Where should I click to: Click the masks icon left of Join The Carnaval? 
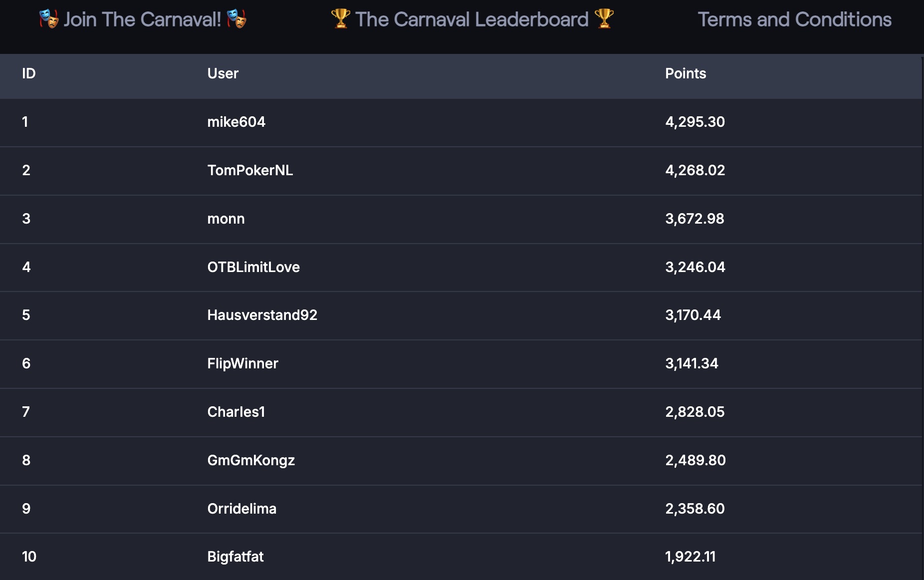tap(49, 19)
